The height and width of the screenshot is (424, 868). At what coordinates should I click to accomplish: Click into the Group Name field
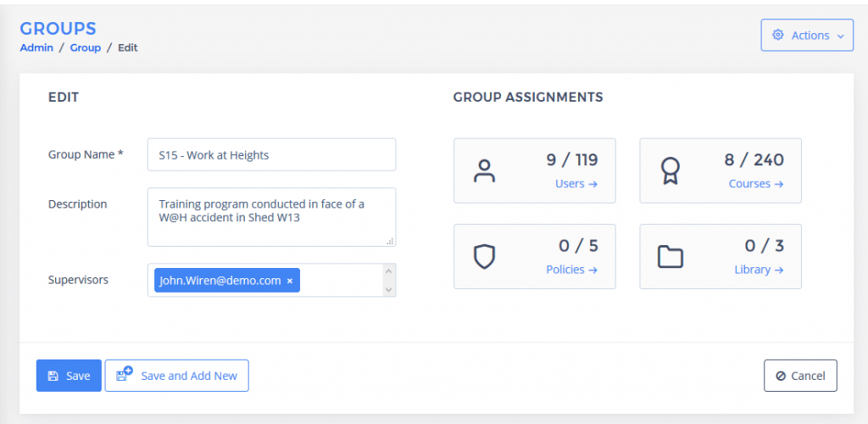(x=271, y=155)
